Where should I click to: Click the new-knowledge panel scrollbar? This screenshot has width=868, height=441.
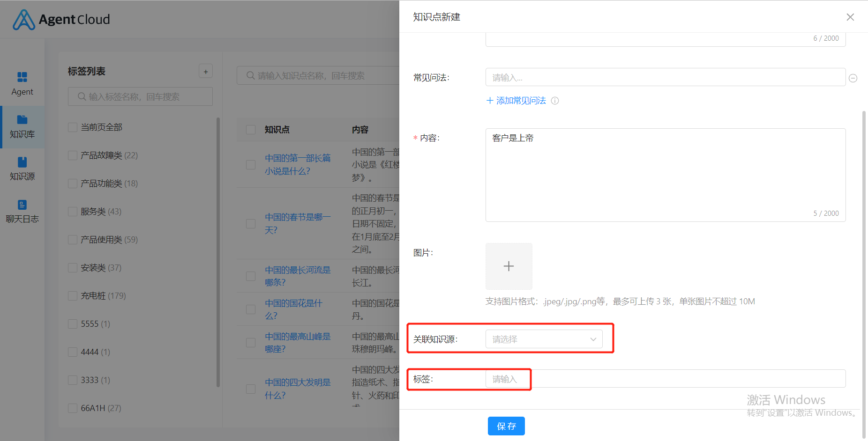pos(864,274)
